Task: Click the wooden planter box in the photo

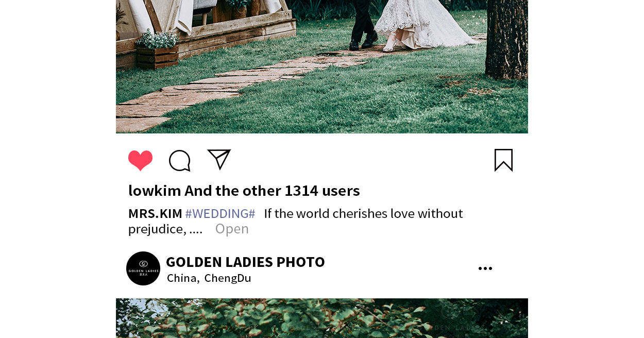Action: pyautogui.click(x=157, y=57)
